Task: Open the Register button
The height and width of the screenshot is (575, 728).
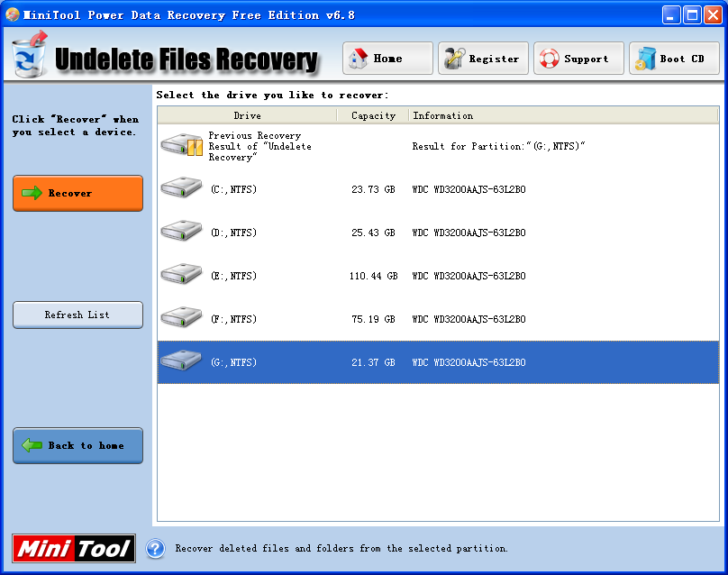Action: [x=483, y=58]
